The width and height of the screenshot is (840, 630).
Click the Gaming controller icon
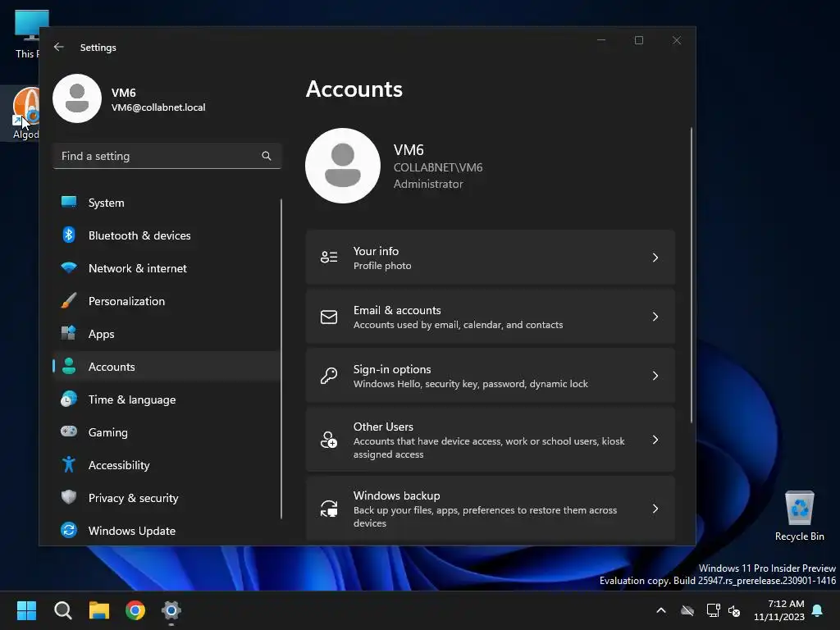tap(69, 431)
